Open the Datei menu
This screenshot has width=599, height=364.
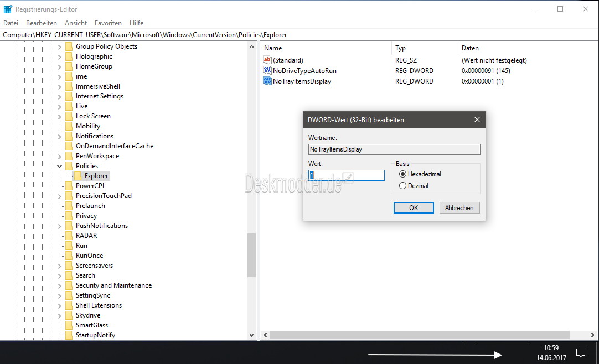tap(11, 23)
